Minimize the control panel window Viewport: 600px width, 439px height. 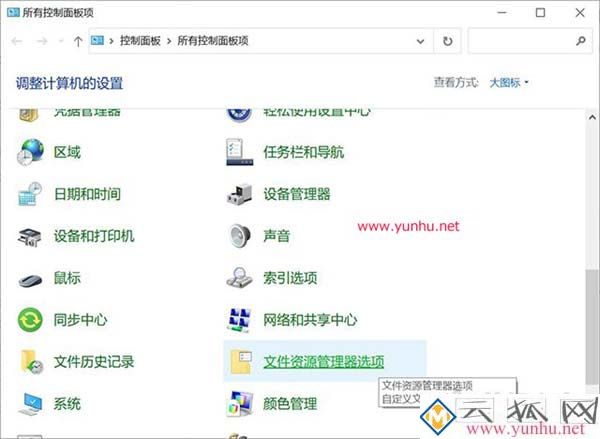502,13
